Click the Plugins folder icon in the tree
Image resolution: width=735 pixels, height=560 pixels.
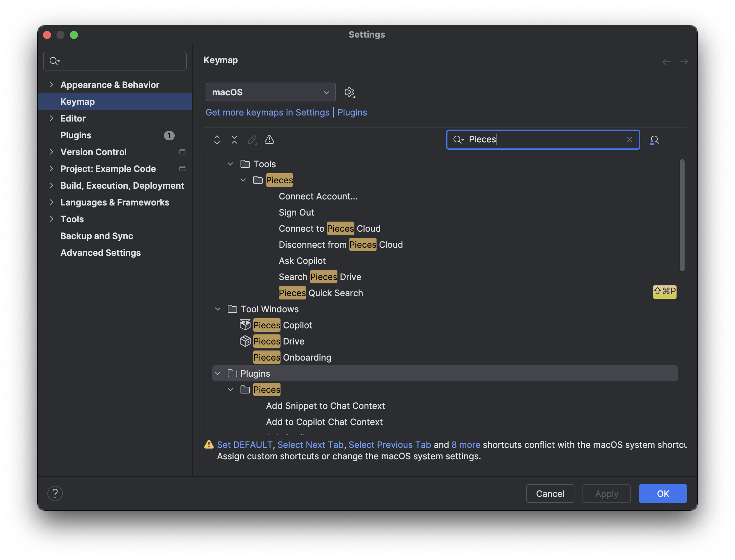pyautogui.click(x=232, y=373)
